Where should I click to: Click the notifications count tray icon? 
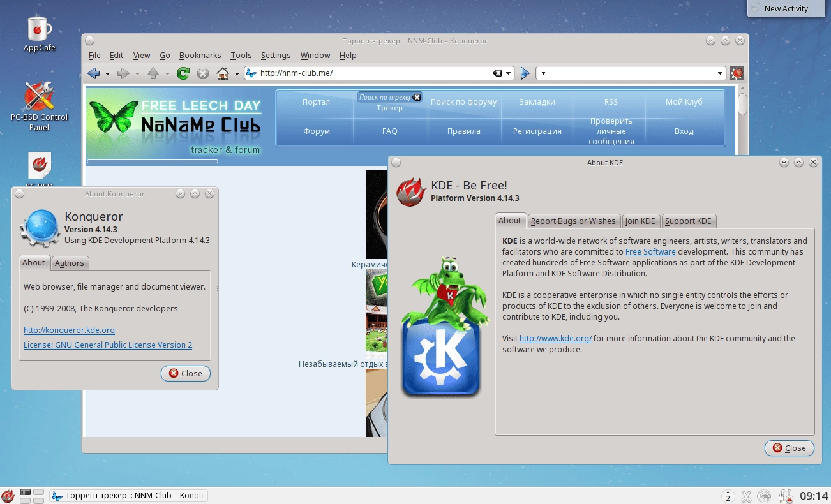tap(728, 496)
